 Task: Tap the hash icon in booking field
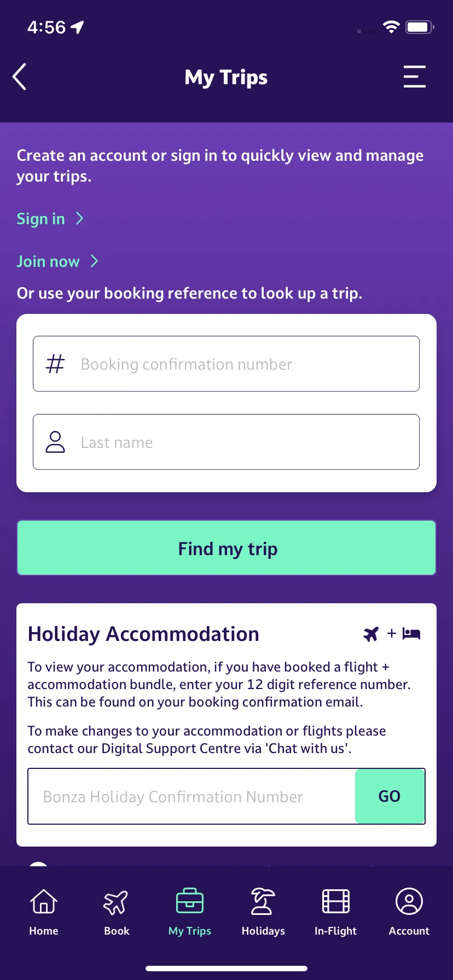(55, 364)
